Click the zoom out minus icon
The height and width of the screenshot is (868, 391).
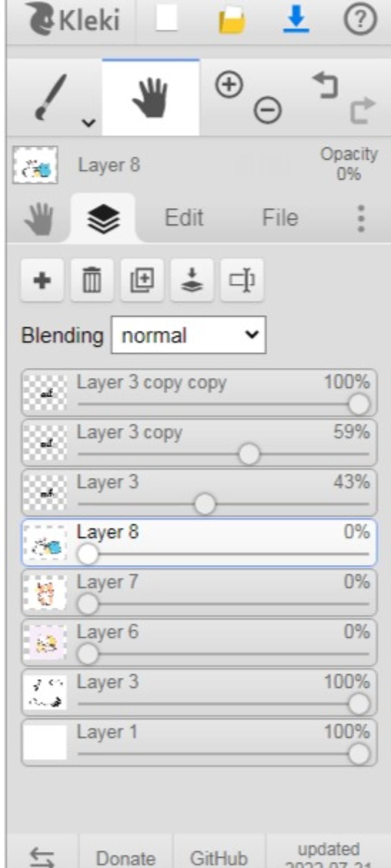pyautogui.click(x=268, y=110)
